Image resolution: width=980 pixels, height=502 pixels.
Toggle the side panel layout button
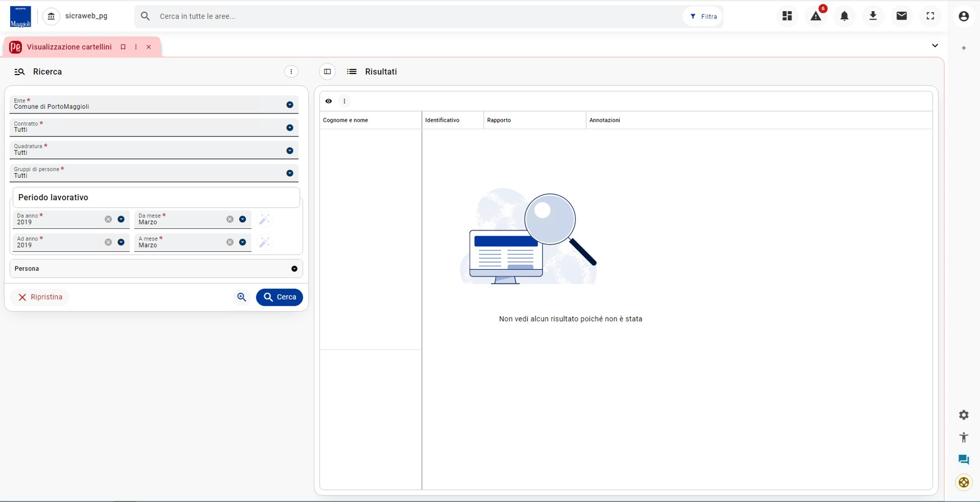327,72
